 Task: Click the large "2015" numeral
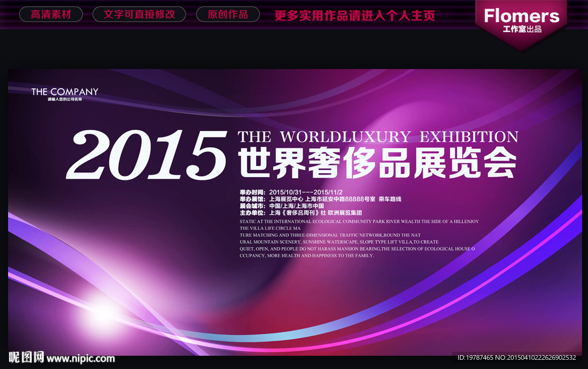147,155
